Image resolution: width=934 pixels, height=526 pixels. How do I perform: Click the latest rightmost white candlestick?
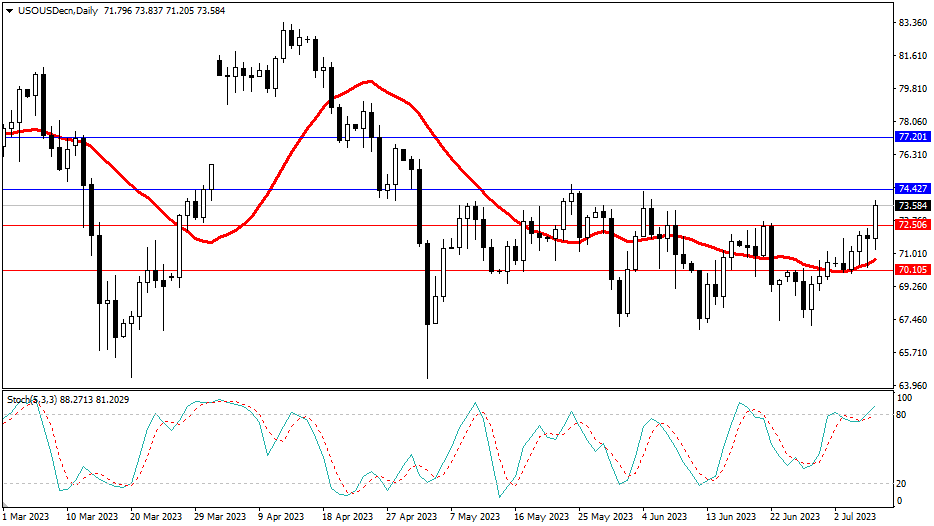[876, 222]
